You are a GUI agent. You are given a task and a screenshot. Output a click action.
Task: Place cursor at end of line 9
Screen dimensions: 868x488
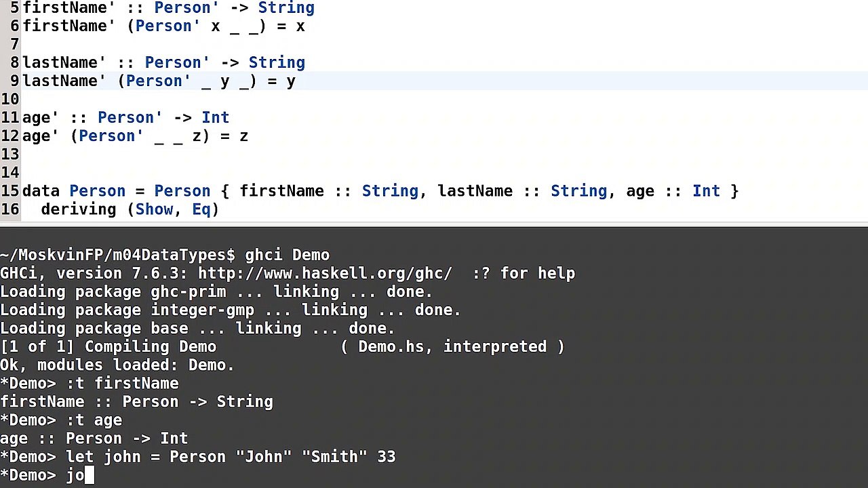(x=296, y=81)
